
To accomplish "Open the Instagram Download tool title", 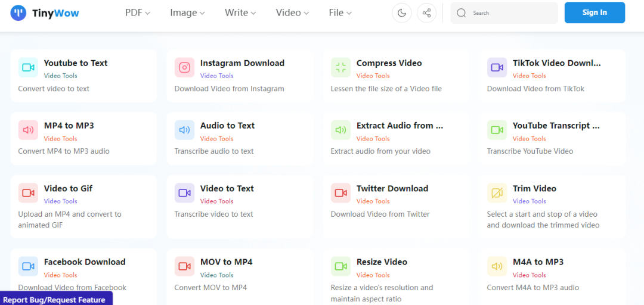I will 242,63.
